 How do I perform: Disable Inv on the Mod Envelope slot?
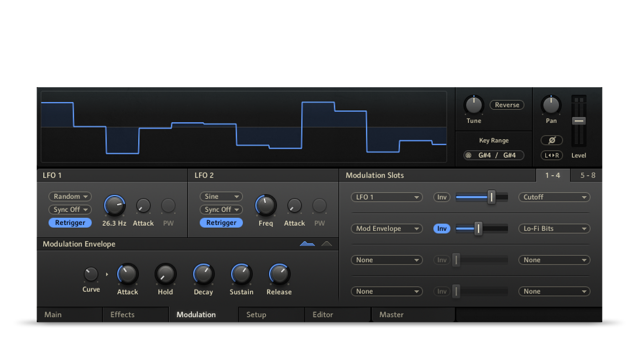442,229
